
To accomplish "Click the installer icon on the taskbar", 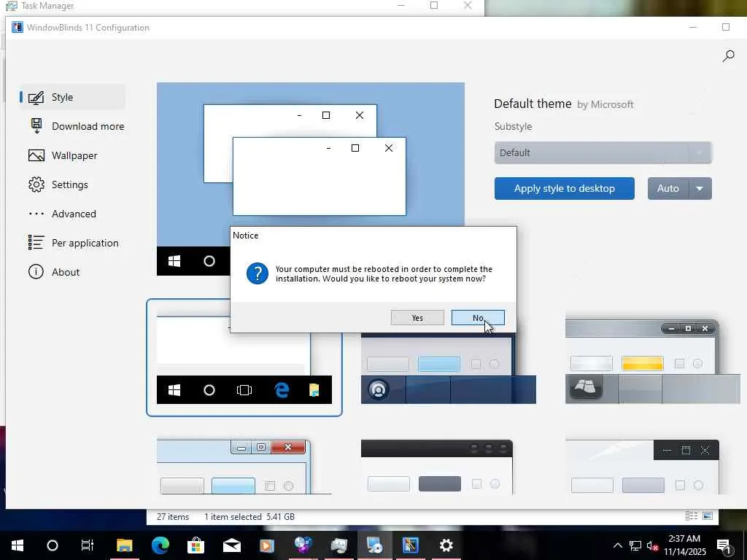I will click(x=374, y=545).
